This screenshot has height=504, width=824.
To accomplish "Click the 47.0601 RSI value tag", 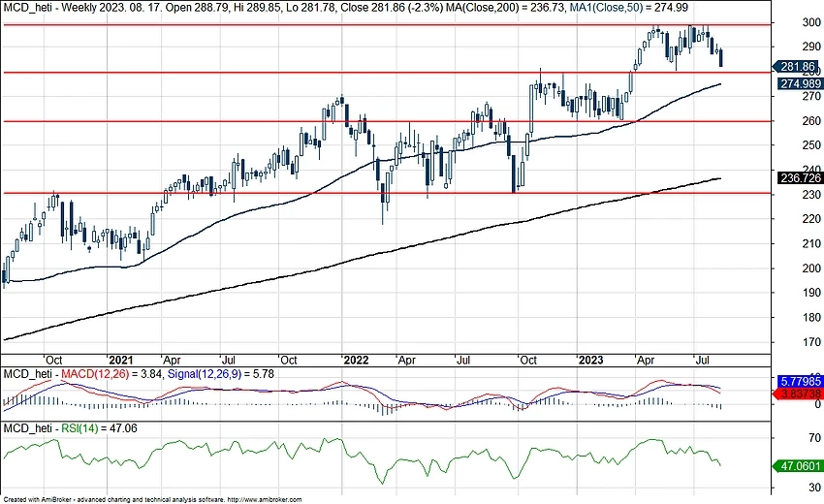I will 797,465.
